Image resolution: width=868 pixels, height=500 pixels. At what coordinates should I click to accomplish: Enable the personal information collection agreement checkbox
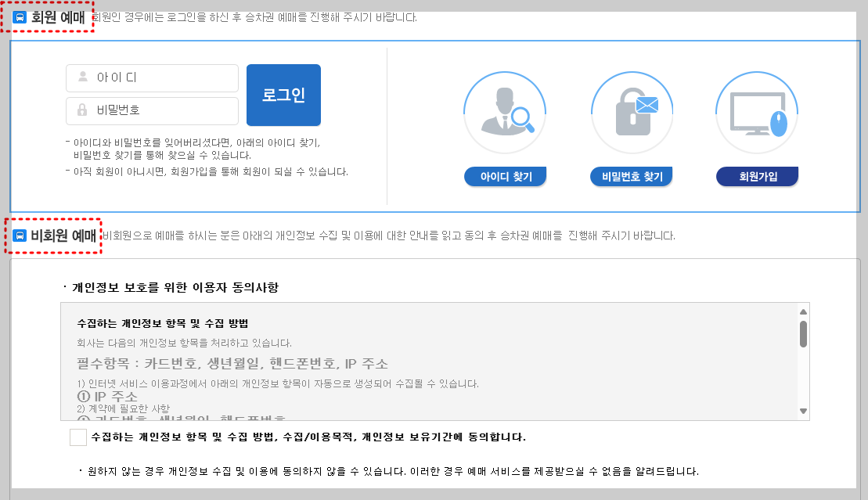pos(77,437)
